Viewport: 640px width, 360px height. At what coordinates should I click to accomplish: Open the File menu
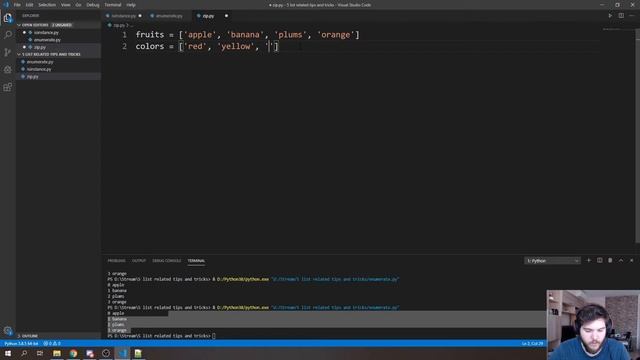click(x=17, y=5)
